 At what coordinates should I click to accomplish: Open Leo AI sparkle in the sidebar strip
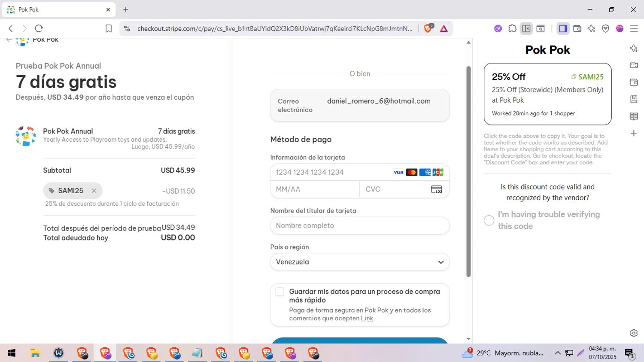point(634,48)
